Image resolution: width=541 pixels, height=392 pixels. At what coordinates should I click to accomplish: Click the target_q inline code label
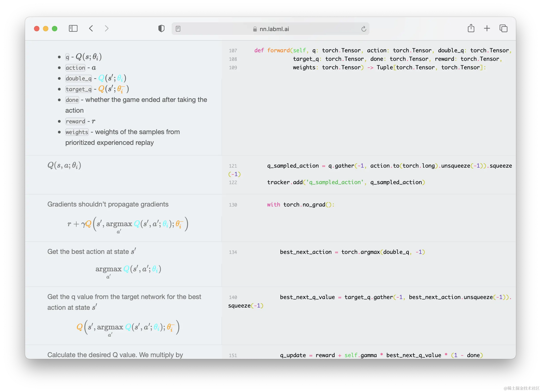[x=79, y=89]
